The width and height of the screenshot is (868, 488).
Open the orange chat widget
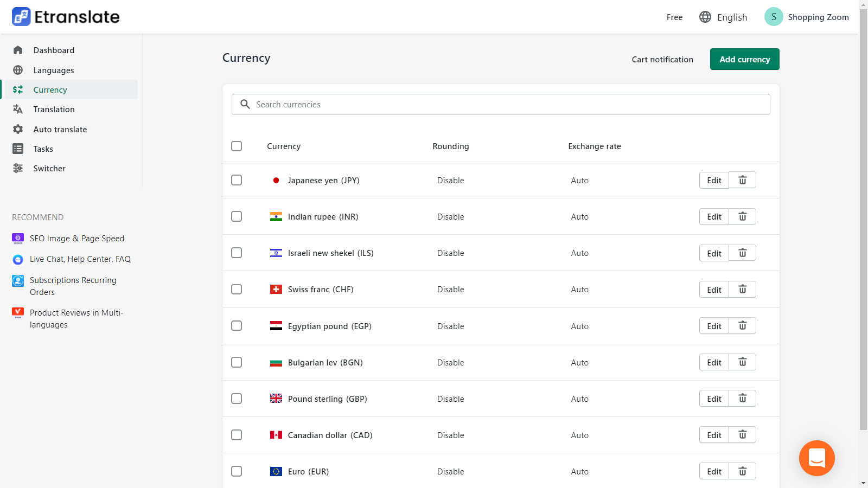coord(816,458)
